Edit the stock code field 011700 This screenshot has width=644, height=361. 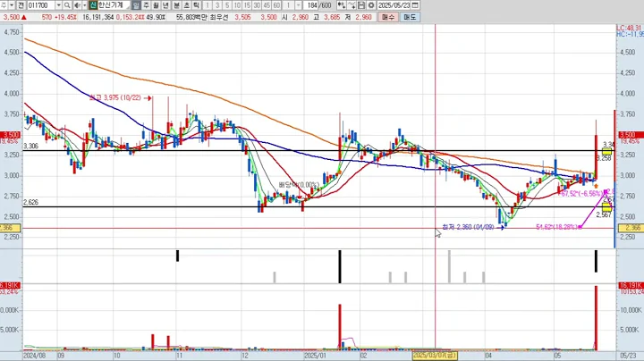coord(41,5)
